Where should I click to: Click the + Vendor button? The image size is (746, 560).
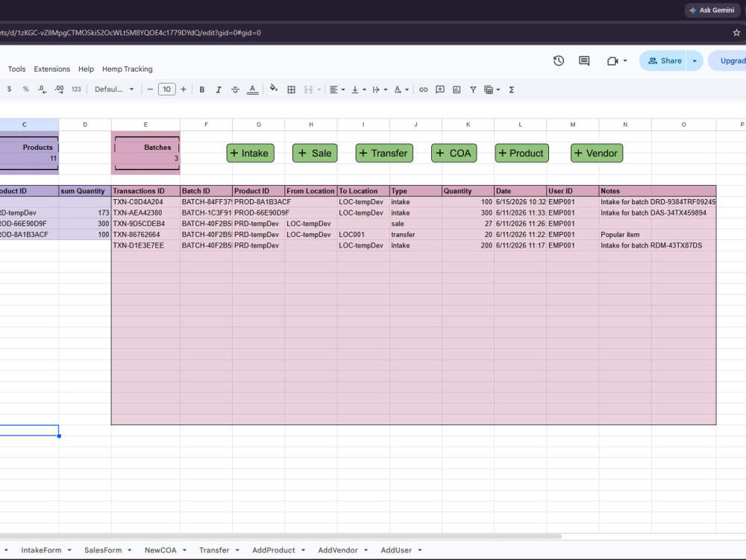[597, 153]
